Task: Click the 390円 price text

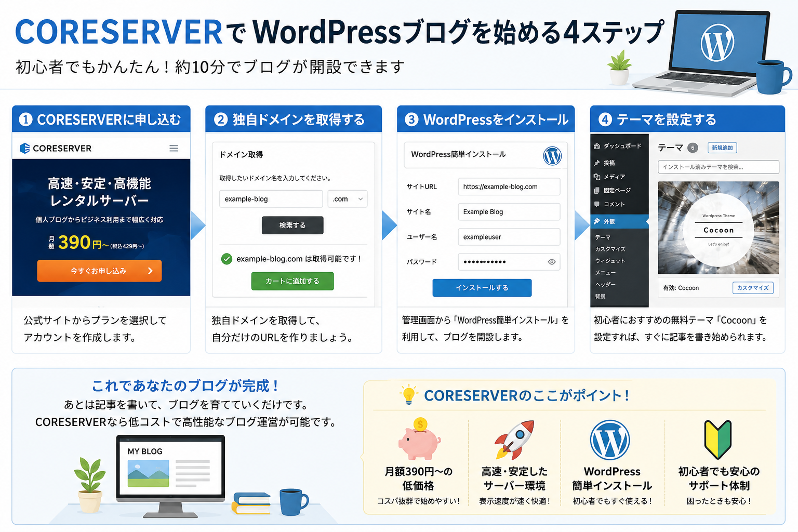Action: [x=80, y=242]
